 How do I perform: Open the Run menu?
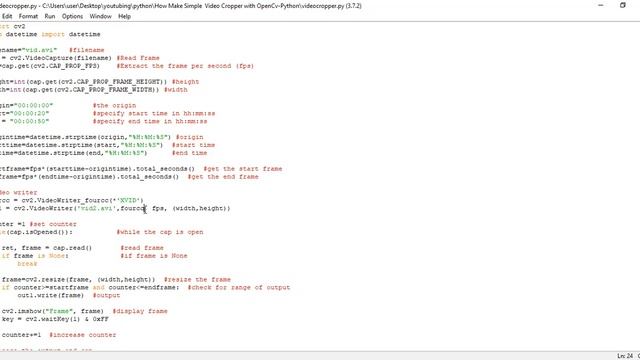[50, 16]
